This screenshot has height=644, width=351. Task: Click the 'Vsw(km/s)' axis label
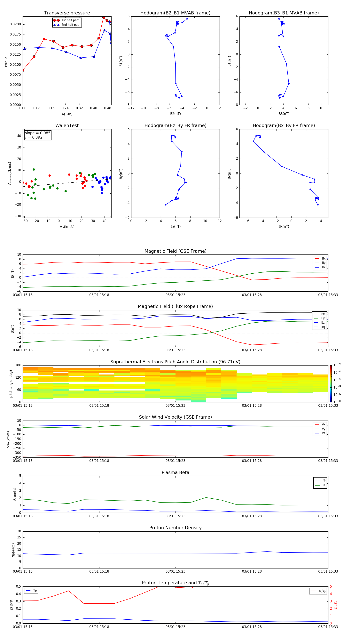click(8, 439)
